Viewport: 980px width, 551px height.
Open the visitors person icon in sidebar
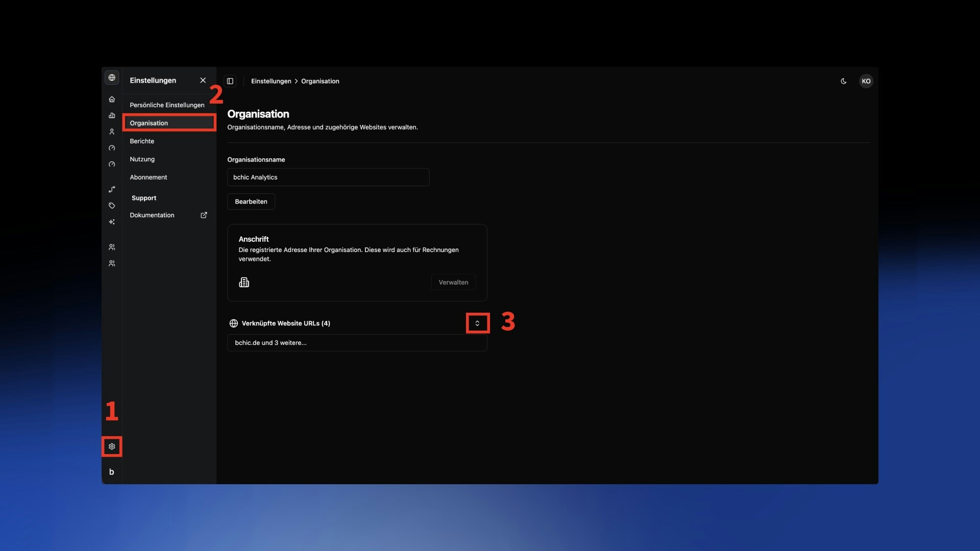pos(112,132)
